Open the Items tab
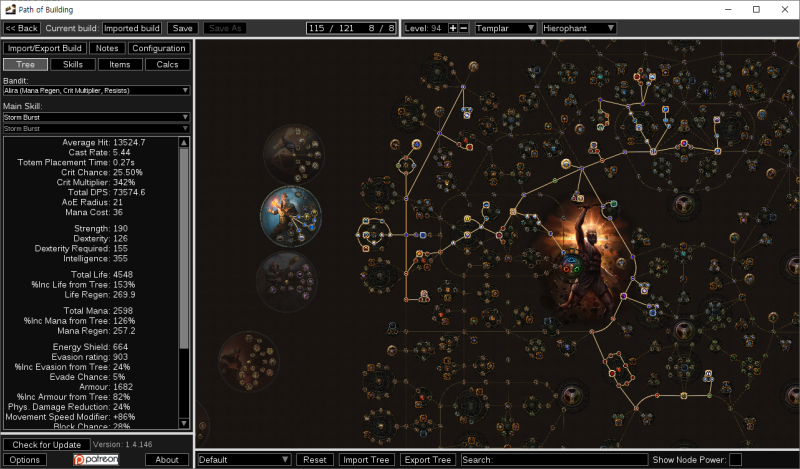This screenshot has width=800, height=469. point(119,64)
